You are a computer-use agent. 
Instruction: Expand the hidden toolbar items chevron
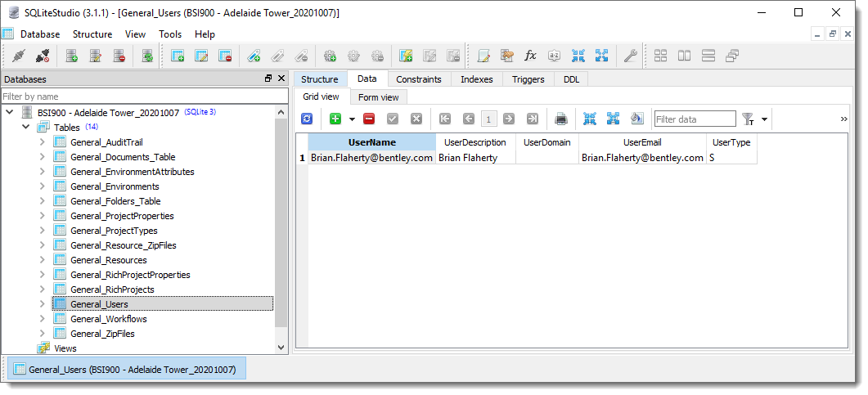[x=843, y=119]
